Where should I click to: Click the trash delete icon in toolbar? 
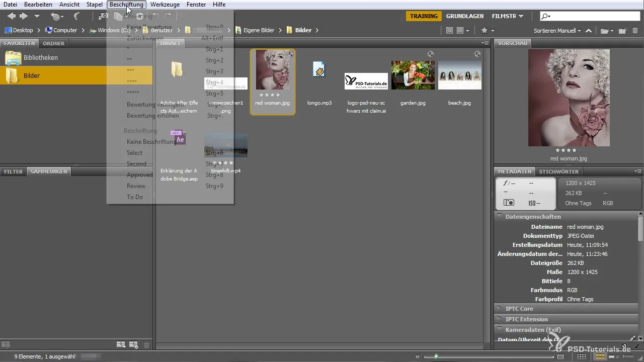pos(635,31)
